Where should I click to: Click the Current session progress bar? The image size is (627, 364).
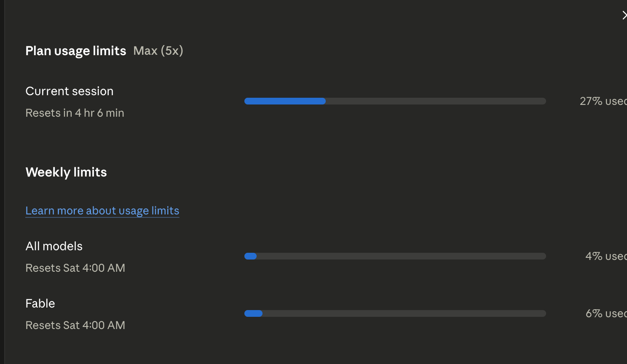coord(395,101)
